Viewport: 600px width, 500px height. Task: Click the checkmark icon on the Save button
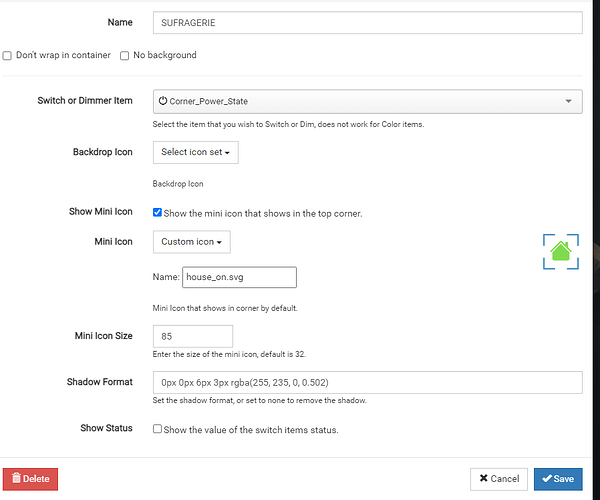tap(545, 479)
